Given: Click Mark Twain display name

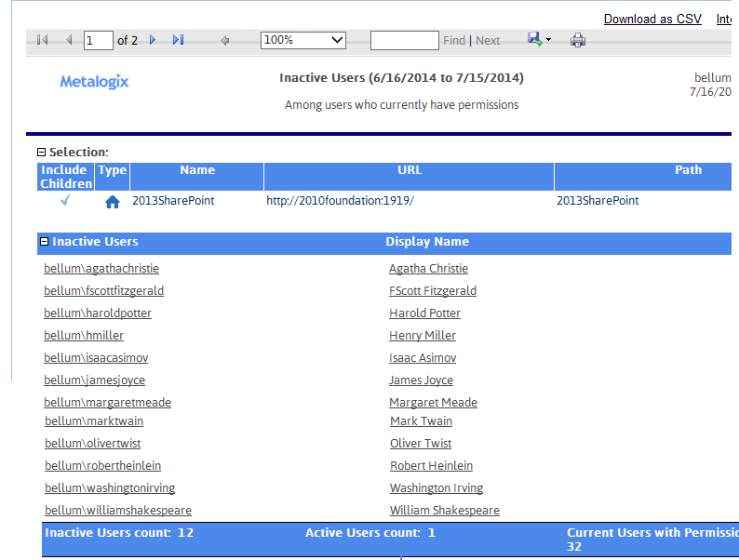Looking at the screenshot, I should [421, 421].
